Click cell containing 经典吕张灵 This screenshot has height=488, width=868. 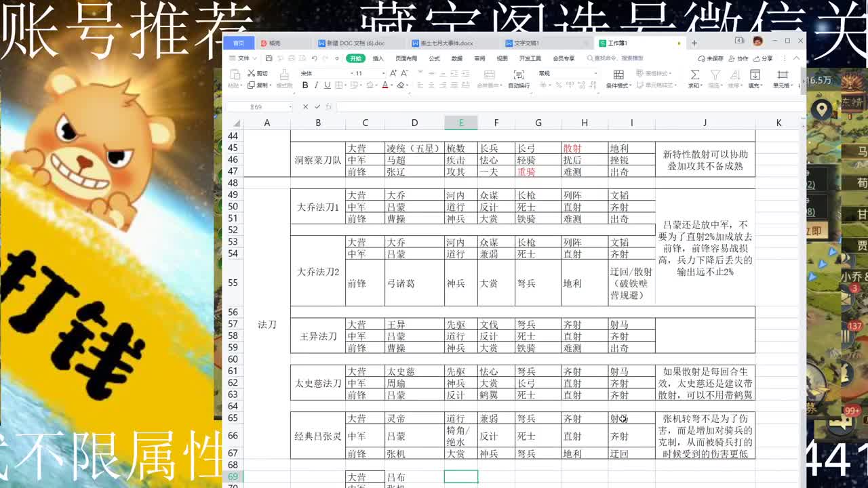pos(318,436)
